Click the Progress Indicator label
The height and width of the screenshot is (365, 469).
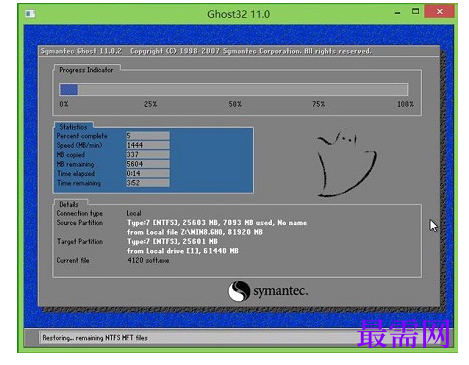pos(86,70)
